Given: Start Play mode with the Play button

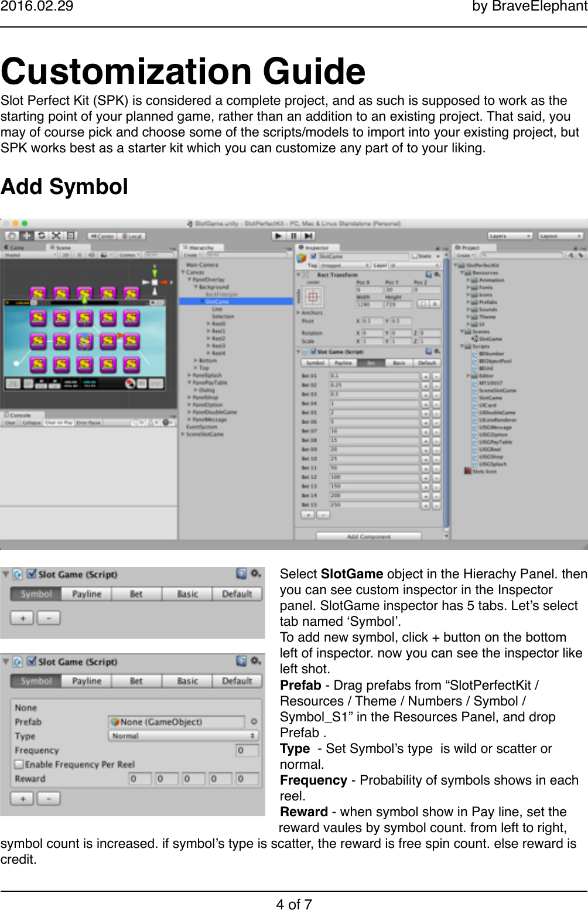Looking at the screenshot, I should coord(279,236).
